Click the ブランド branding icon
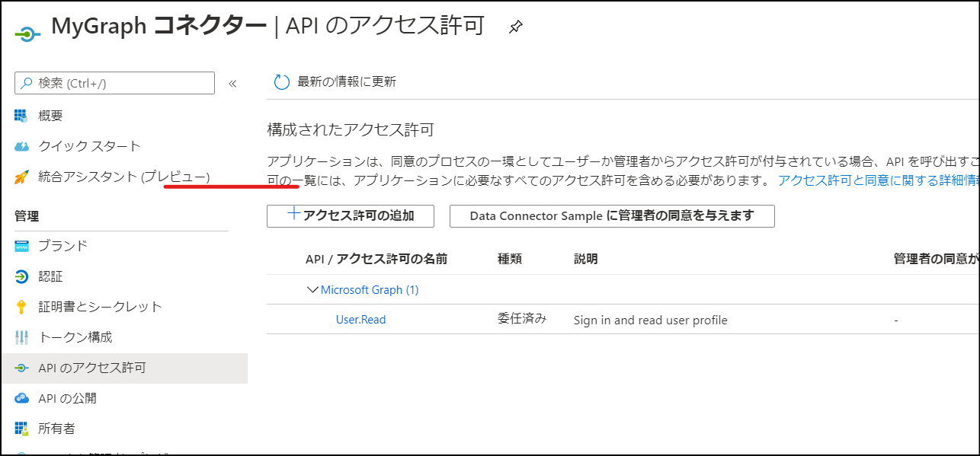This screenshot has height=456, width=980. tap(21, 246)
